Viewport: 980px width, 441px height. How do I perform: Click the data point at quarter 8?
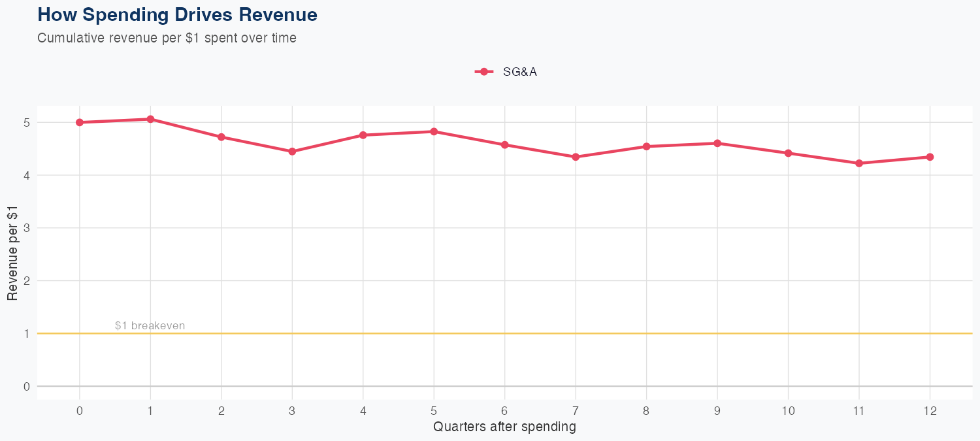point(646,146)
